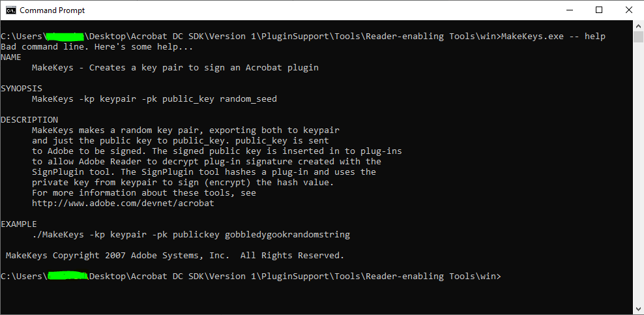Viewport: 644px width, 315px height.
Task: Click the typed "MakeKeys.exe -- help" command
Action: (x=553, y=37)
